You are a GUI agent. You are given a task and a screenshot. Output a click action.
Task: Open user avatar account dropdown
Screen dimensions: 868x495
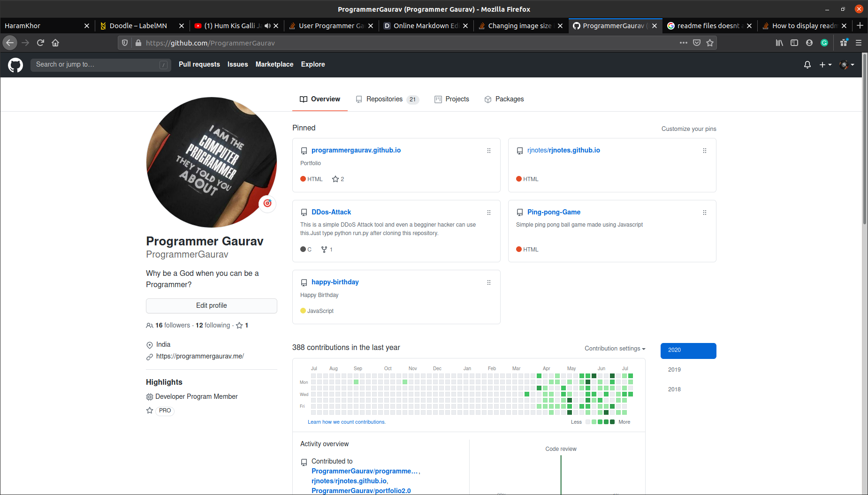point(846,65)
